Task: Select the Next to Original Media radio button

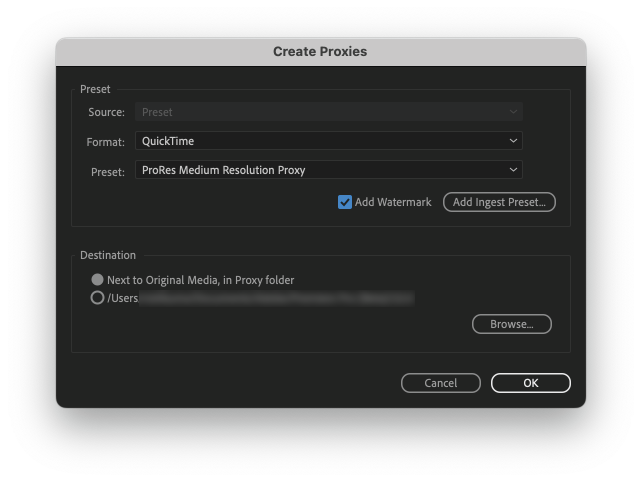Action: coord(97,280)
